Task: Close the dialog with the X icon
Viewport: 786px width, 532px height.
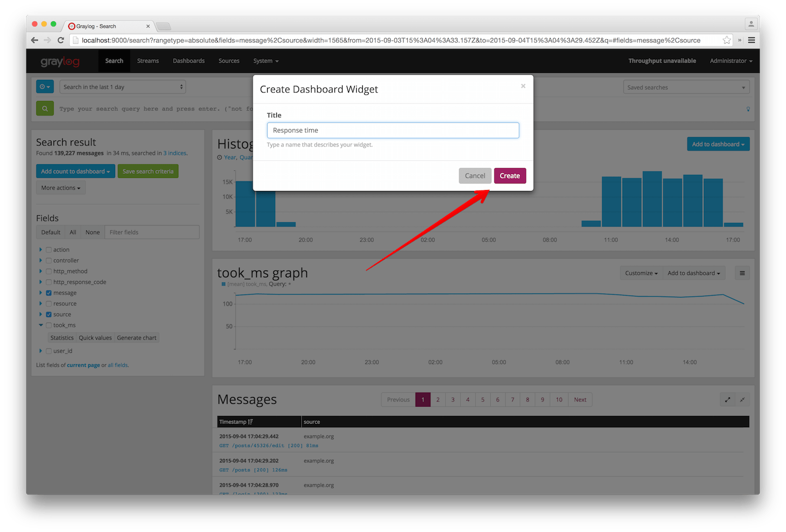Action: (523, 86)
